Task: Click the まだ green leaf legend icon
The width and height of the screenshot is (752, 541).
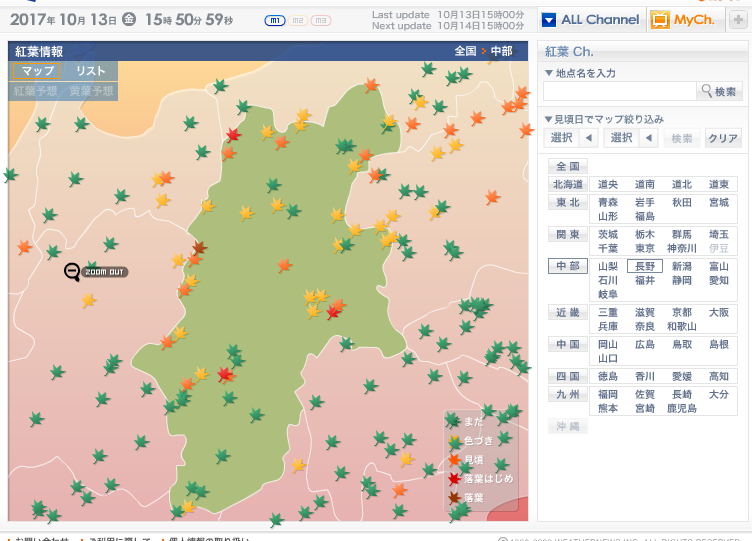Action: 454,422
